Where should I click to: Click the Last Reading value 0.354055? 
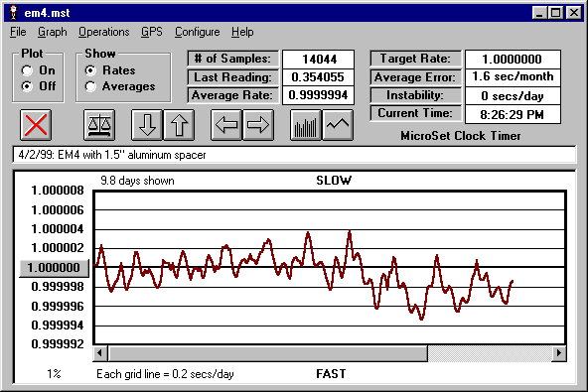(x=319, y=77)
